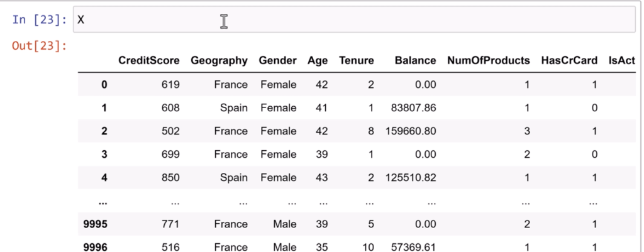Image resolution: width=644 pixels, height=252 pixels.
Task: Select the Geography column header
Action: 219,61
